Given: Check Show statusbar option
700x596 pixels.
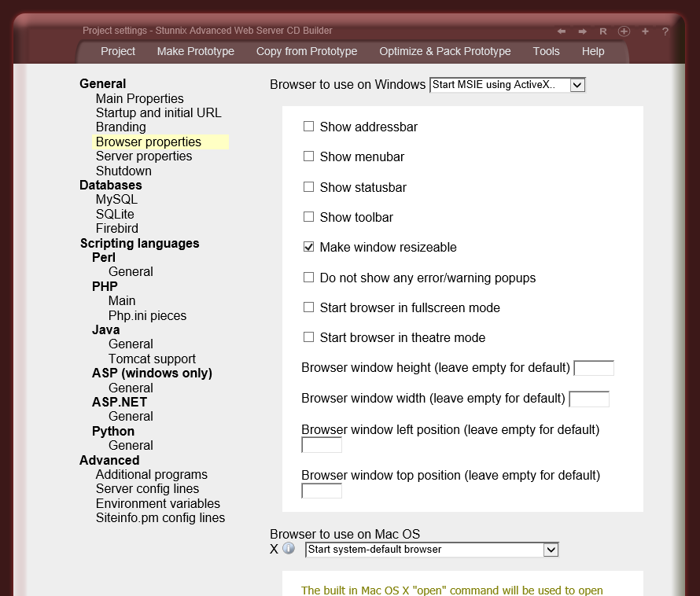Looking at the screenshot, I should tap(308, 186).
